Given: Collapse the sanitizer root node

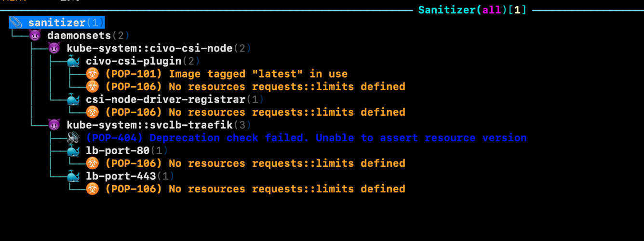Looking at the screenshot, I should pos(58,23).
